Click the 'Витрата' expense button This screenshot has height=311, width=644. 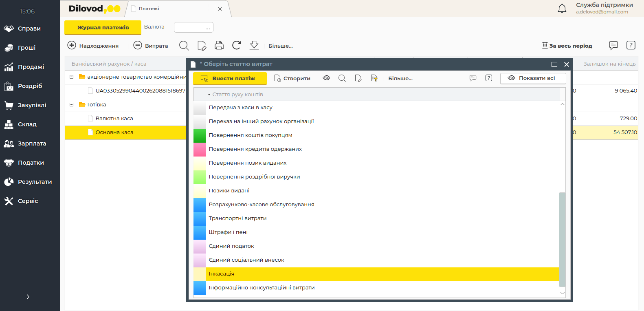tap(151, 46)
